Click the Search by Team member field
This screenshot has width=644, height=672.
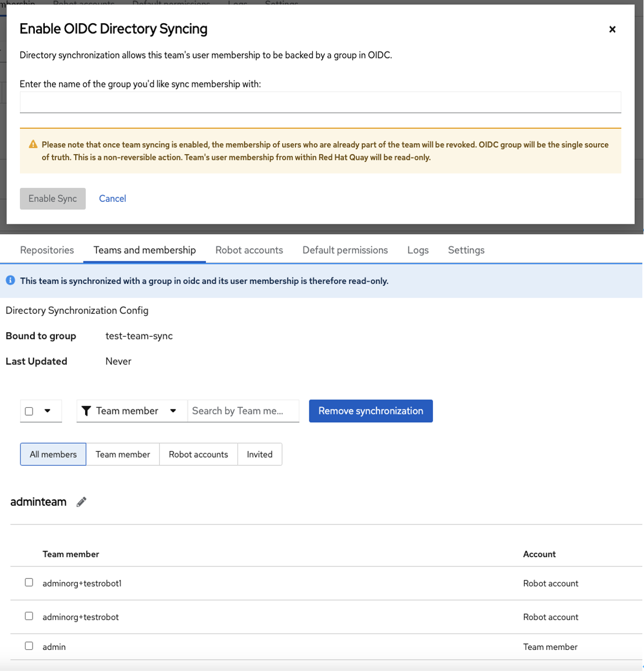pos(244,411)
